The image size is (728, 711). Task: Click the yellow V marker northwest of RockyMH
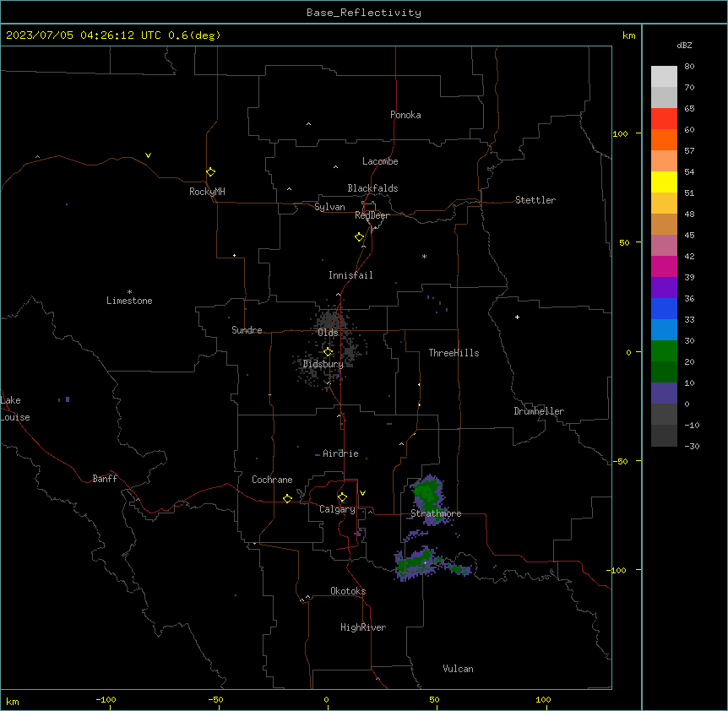coord(148,155)
